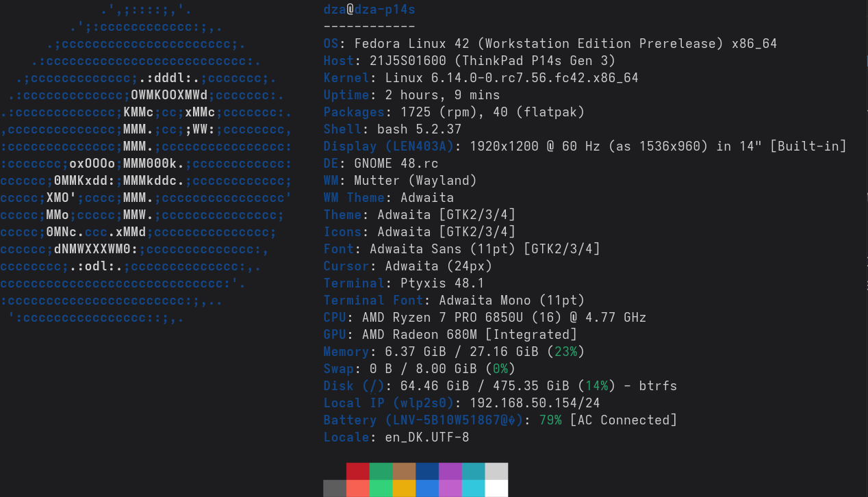Click the Locale line 'en_DK.UTF-8'

tap(396, 437)
